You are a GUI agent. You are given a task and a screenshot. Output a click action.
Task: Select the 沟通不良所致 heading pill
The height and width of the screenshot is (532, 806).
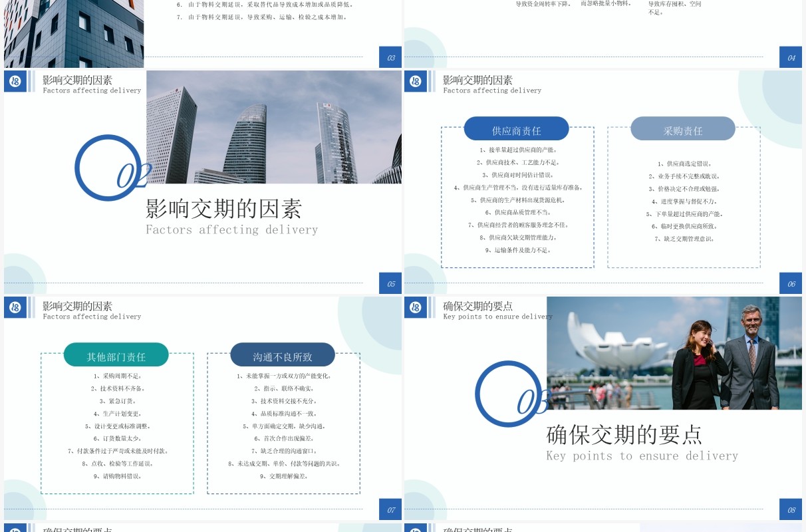(x=283, y=356)
